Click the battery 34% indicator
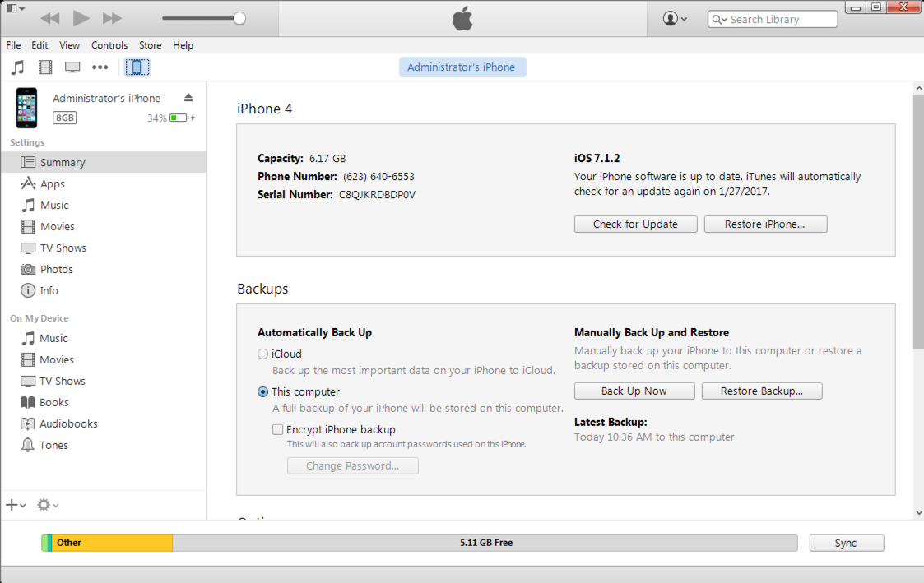The width and height of the screenshot is (924, 583). pos(171,118)
